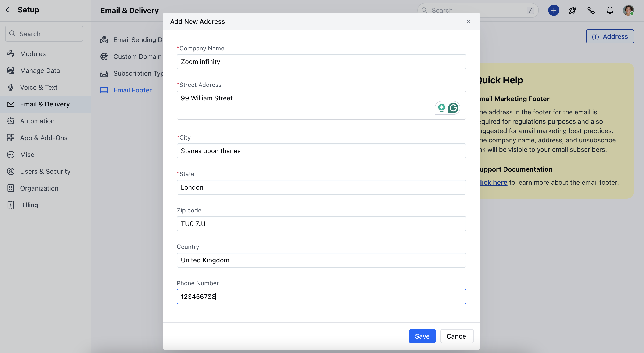Image resolution: width=644 pixels, height=353 pixels.
Task: Click the Setup sidebar search box
Action: click(44, 34)
